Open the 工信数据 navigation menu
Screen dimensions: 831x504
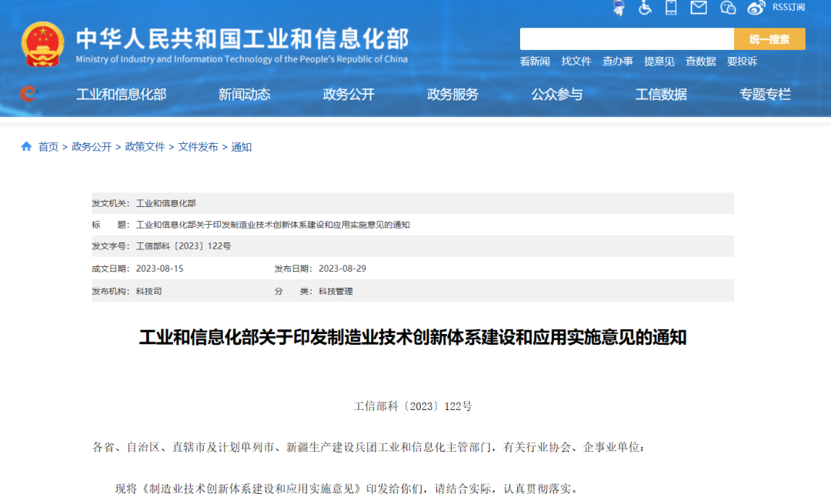coord(661,95)
